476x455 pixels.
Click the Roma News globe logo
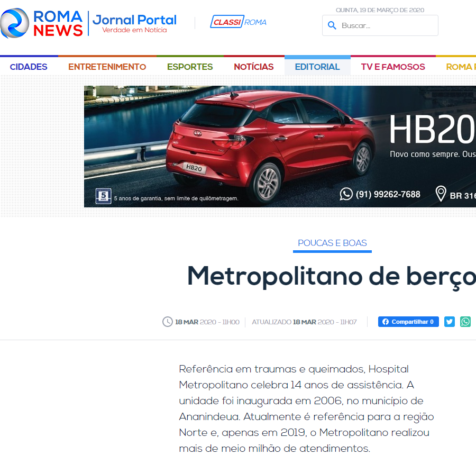[15, 24]
